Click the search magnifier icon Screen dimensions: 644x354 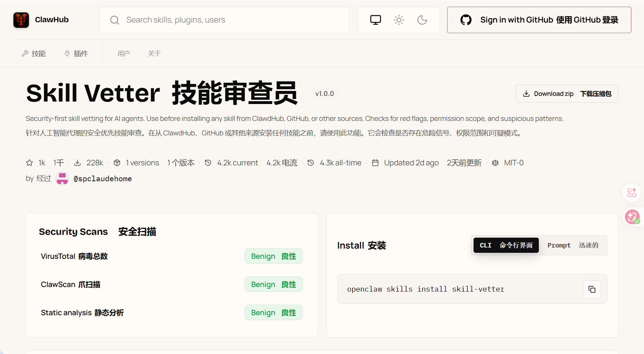(x=115, y=20)
